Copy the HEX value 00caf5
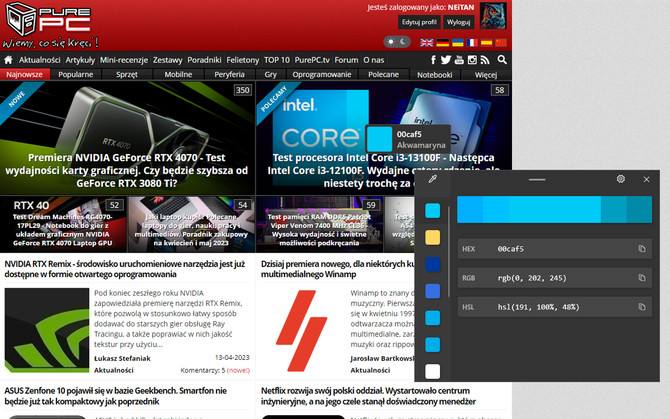 641,249
